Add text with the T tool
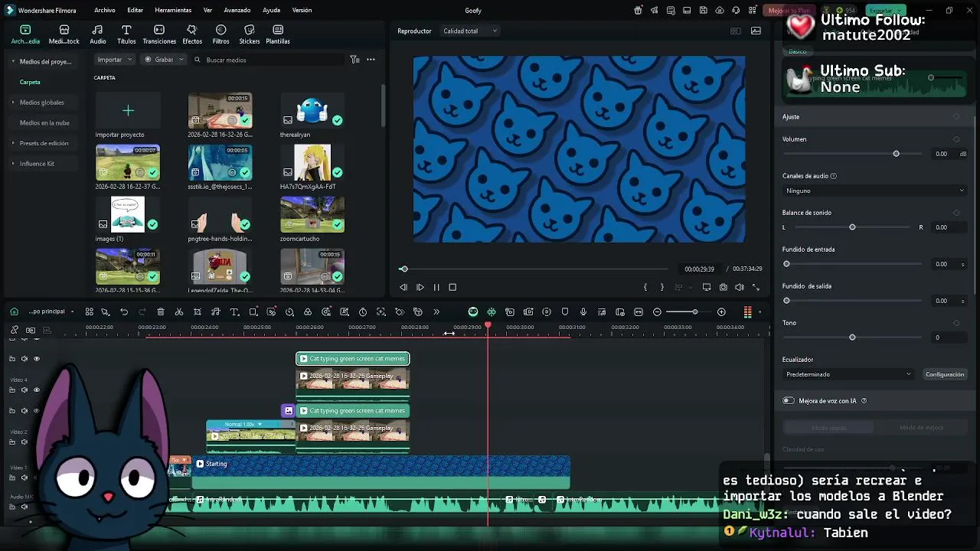The width and height of the screenshot is (980, 551). [234, 311]
